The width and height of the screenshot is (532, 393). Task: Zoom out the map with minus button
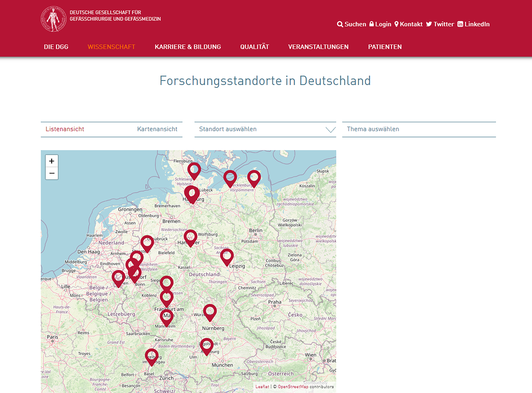click(52, 173)
